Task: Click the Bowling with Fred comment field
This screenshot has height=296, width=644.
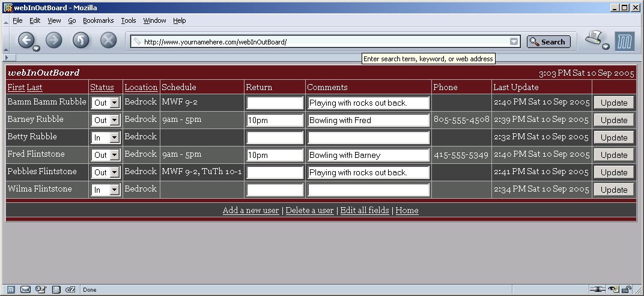Action: click(x=368, y=120)
